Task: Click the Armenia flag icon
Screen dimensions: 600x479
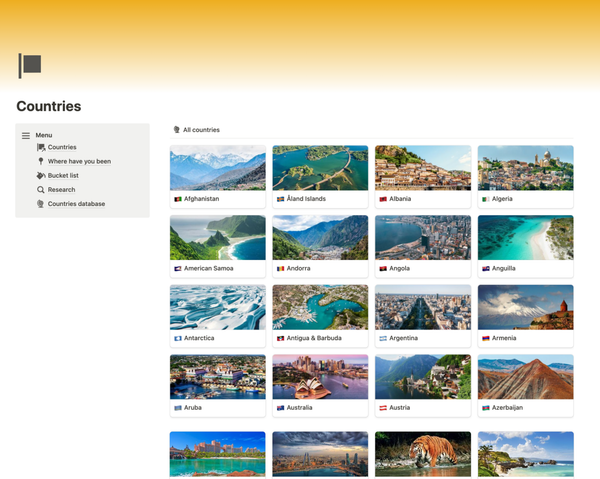Action: (486, 338)
